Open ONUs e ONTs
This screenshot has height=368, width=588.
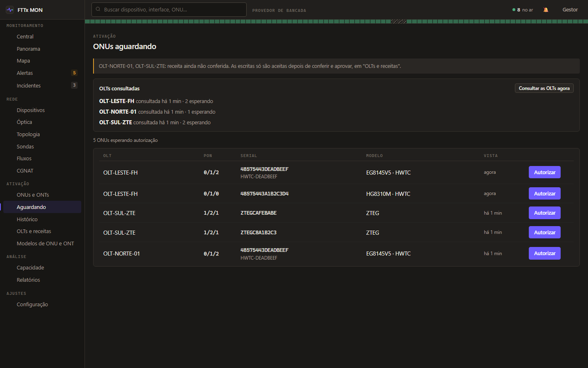pyautogui.click(x=42, y=195)
